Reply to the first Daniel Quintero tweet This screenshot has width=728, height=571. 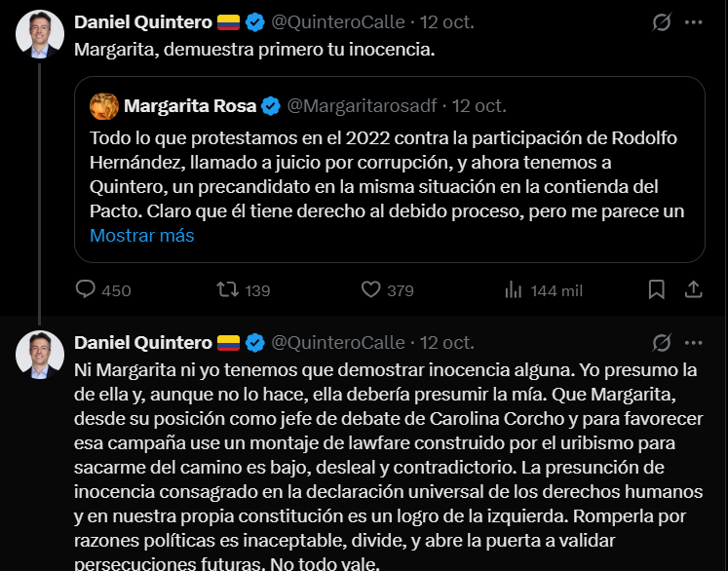87,289
